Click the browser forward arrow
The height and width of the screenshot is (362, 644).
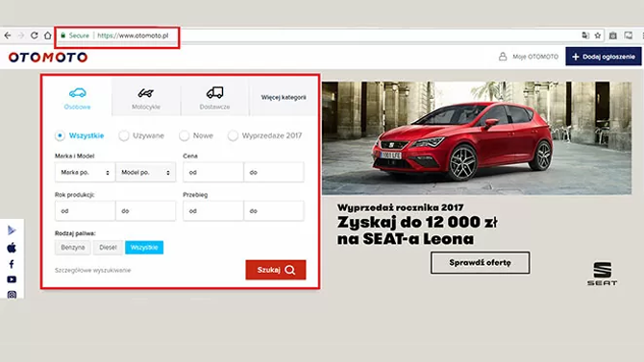click(x=21, y=36)
